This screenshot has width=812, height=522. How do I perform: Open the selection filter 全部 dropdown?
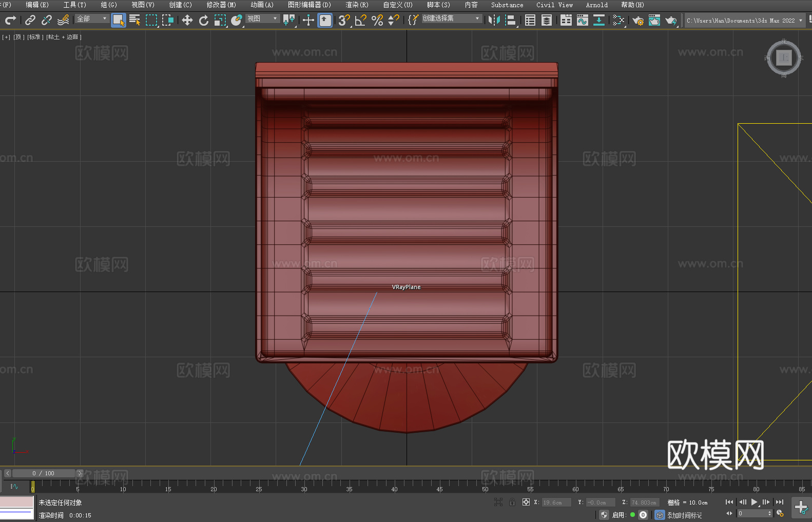pyautogui.click(x=92, y=18)
